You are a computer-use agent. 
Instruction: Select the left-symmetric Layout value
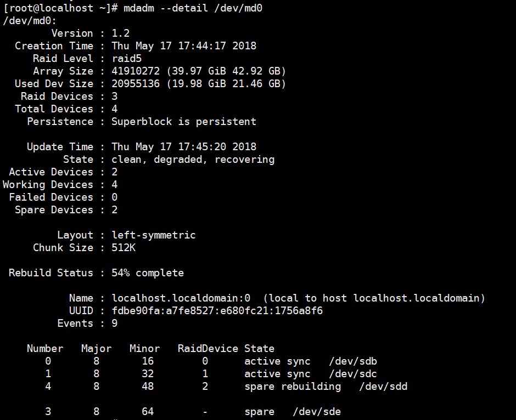tap(153, 235)
